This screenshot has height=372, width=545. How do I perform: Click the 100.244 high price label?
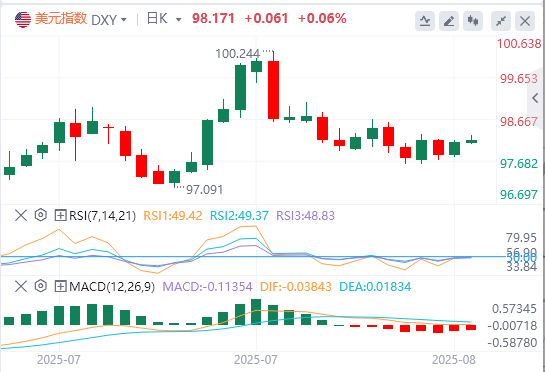point(237,54)
